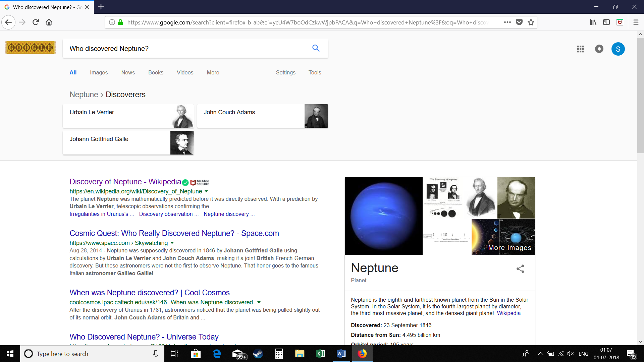Open the Firefox hamburger menu

(636, 22)
